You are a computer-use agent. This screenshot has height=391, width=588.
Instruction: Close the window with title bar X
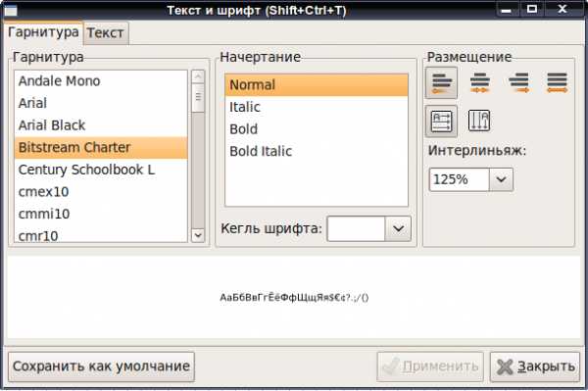(562, 9)
